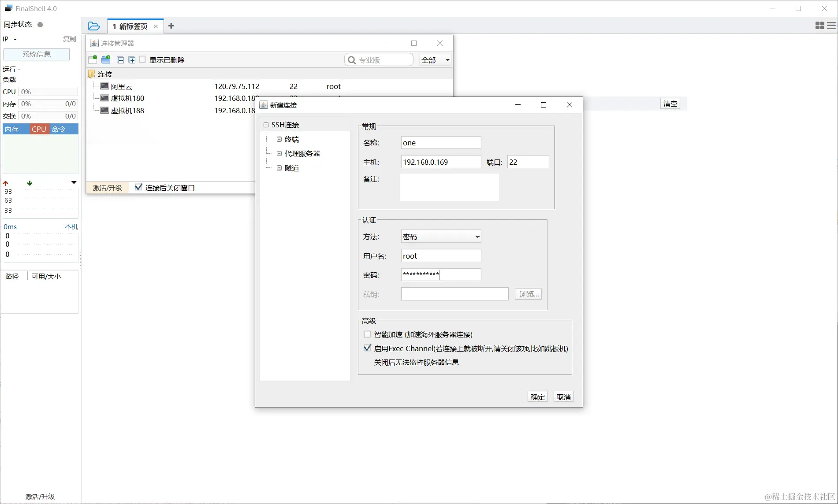Enable the 智能加速 checkbox
838x504 pixels.
(x=367, y=334)
